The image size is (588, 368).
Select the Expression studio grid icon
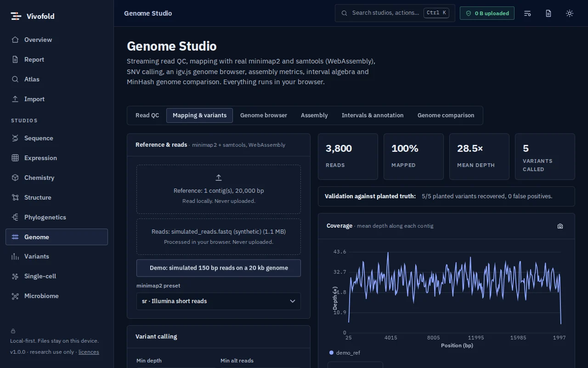(x=15, y=158)
